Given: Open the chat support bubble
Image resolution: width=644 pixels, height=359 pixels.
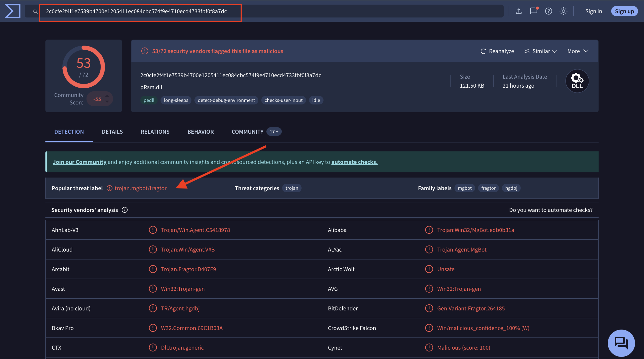Looking at the screenshot, I should (x=621, y=343).
